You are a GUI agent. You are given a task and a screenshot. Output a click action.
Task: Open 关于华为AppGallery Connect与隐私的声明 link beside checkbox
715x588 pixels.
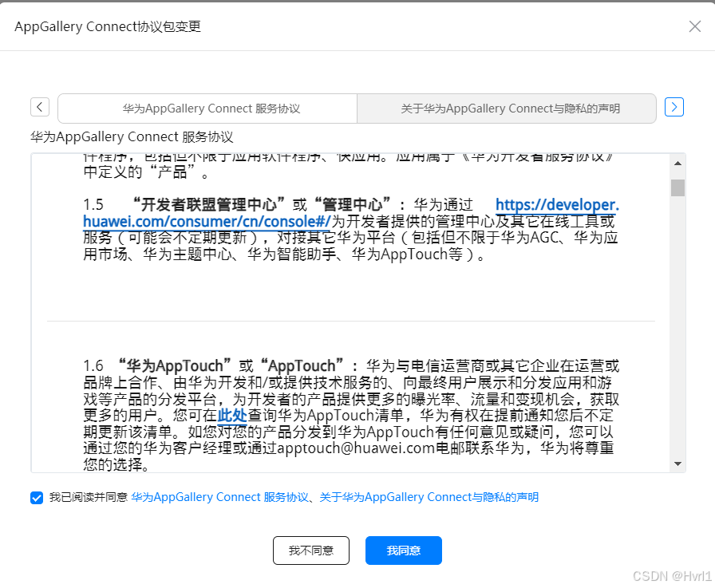tap(429, 497)
